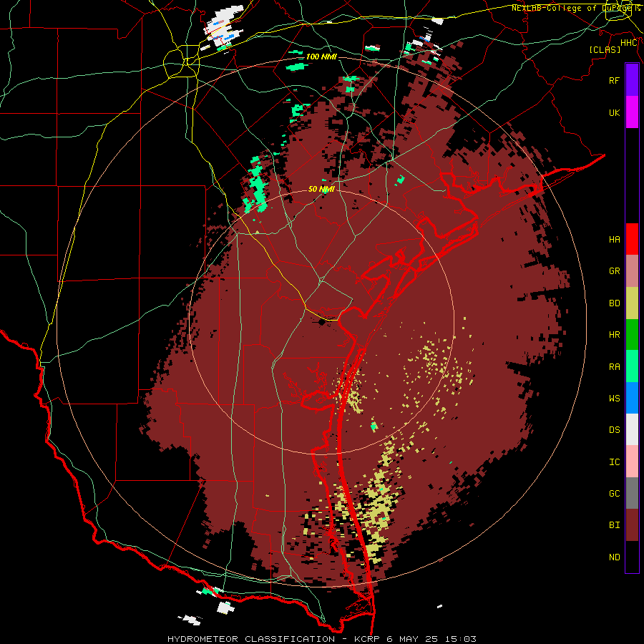Click the KCRP station identifier in caption

tap(365, 639)
